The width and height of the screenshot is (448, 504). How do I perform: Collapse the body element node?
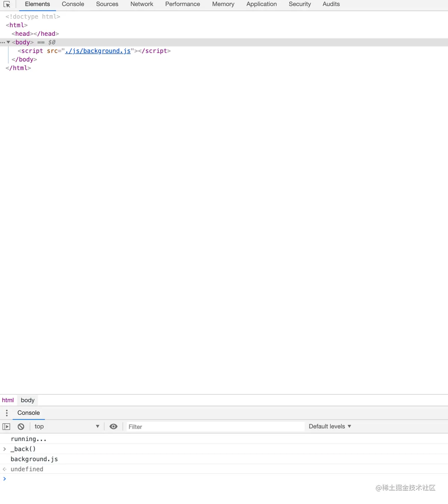click(x=8, y=42)
